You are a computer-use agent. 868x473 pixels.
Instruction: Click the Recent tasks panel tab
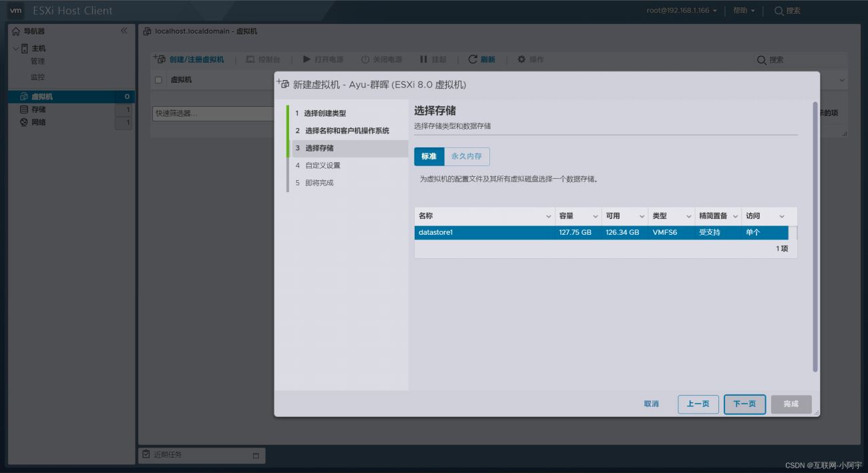coord(202,455)
